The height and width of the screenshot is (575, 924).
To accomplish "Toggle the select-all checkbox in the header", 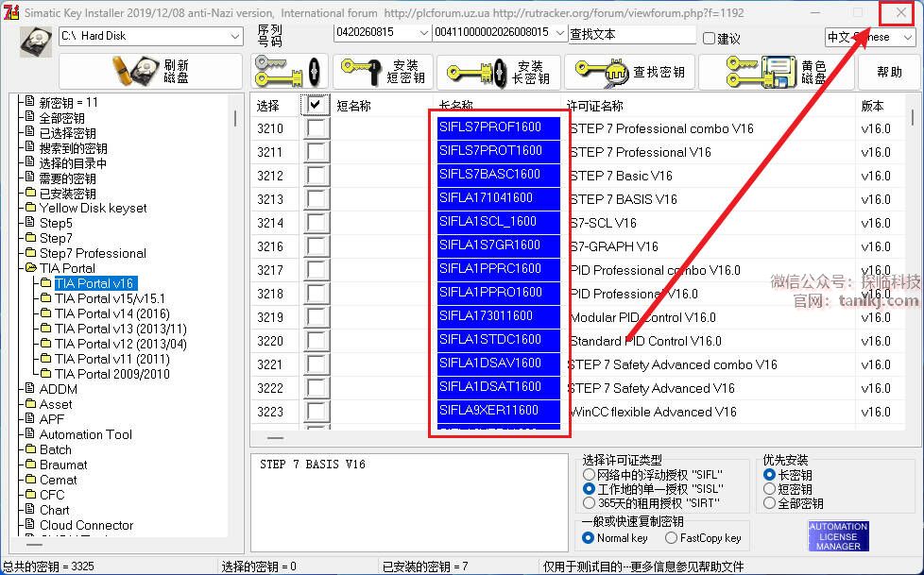I will [316, 106].
